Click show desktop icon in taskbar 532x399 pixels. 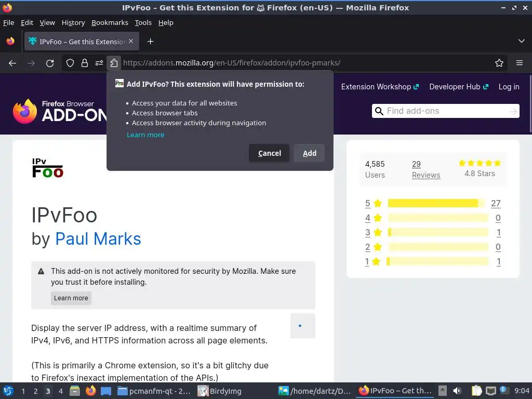106,391
